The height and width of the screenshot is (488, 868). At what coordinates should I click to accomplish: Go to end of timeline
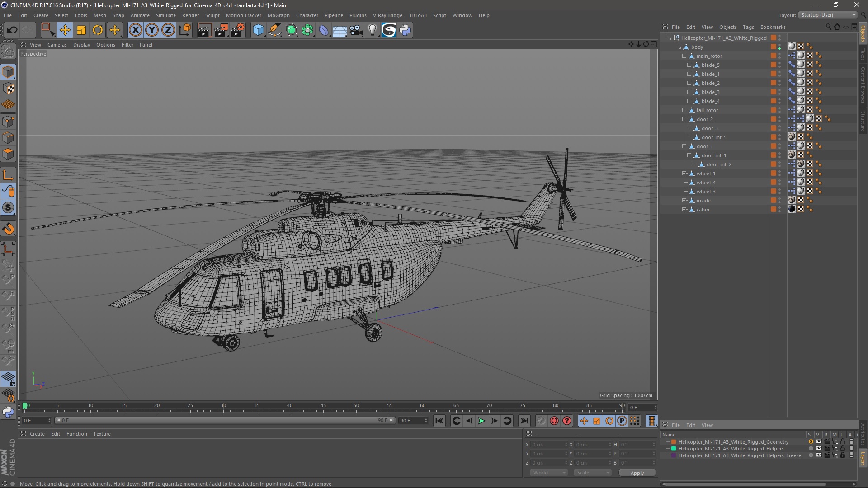(524, 421)
